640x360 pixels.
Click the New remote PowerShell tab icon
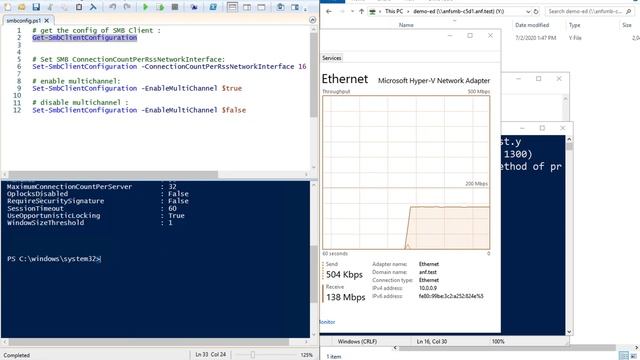[194, 7]
